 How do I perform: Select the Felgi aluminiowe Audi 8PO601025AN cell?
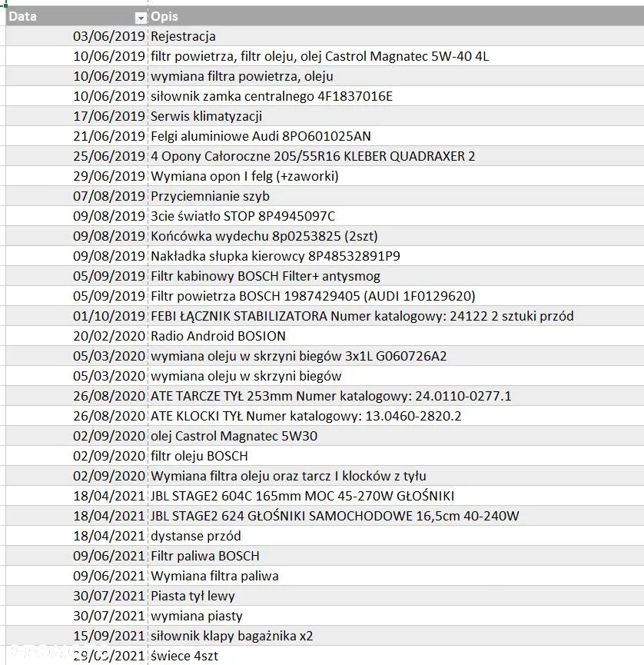(261, 136)
